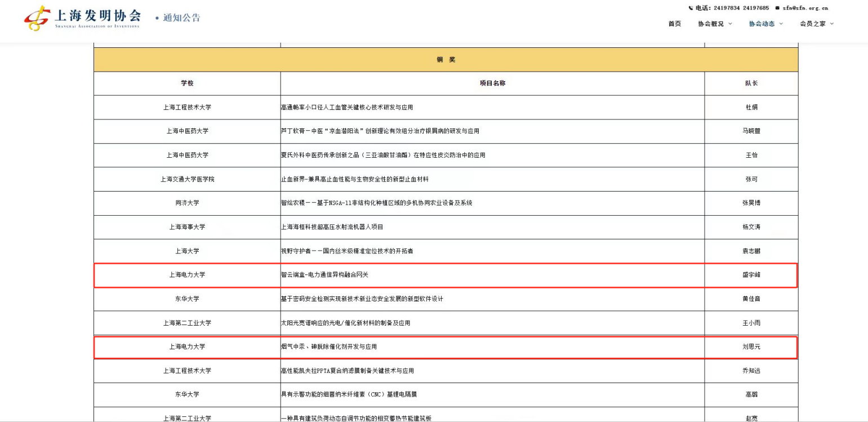Select team leader 杨文涛
868x422 pixels.
(x=751, y=227)
